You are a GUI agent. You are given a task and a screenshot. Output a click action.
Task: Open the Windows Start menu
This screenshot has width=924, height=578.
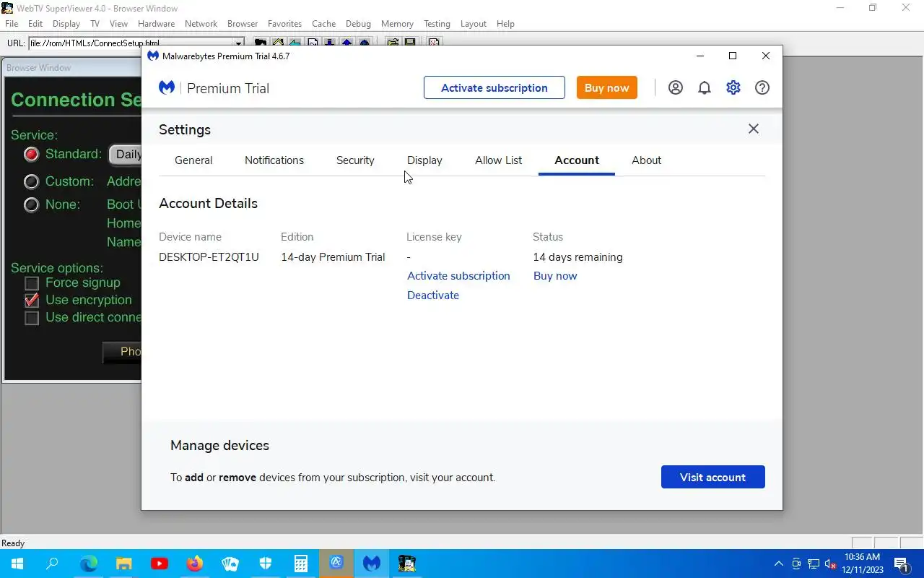[x=17, y=564]
